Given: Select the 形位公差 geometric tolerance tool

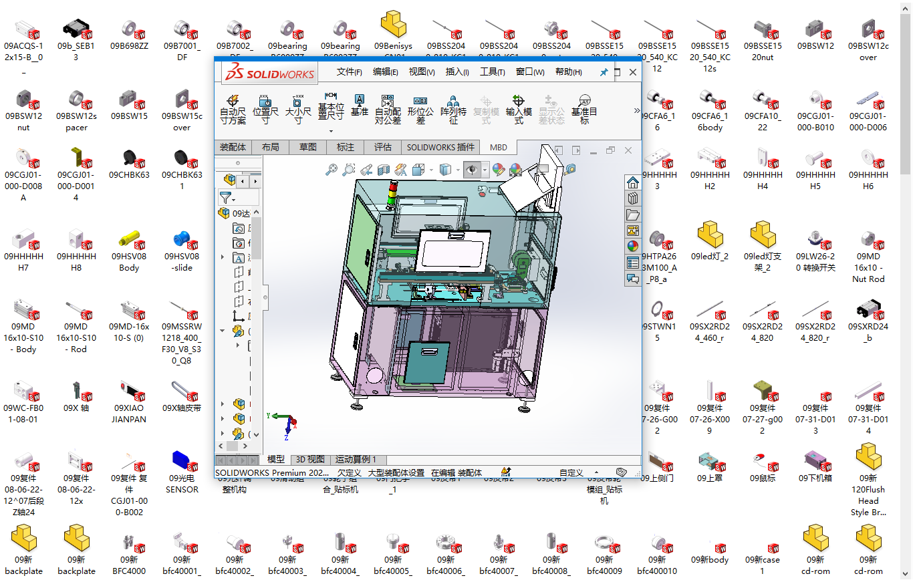Looking at the screenshot, I should [420, 109].
